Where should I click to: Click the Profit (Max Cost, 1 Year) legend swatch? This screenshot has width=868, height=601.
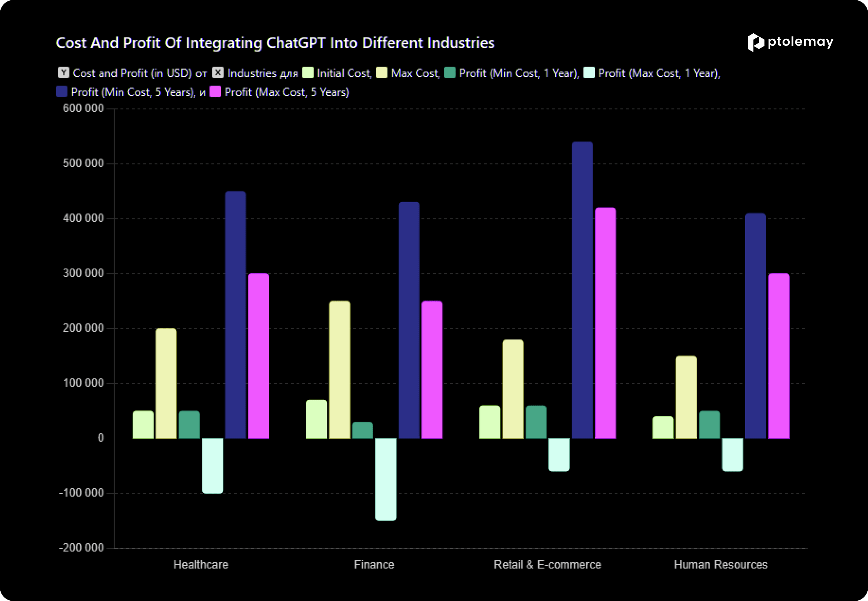click(589, 72)
